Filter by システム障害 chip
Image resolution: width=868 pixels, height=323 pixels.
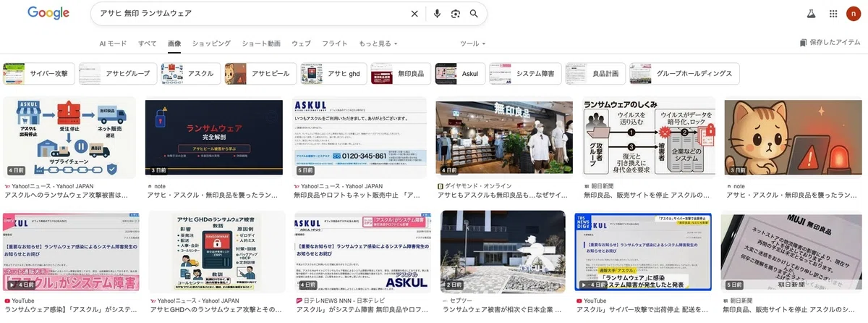pyautogui.click(x=524, y=74)
